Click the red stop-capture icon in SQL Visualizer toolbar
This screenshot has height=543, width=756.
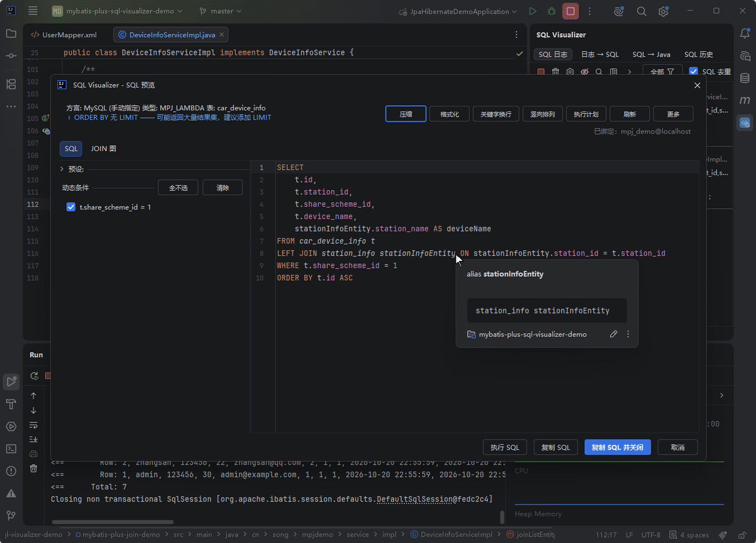(541, 71)
